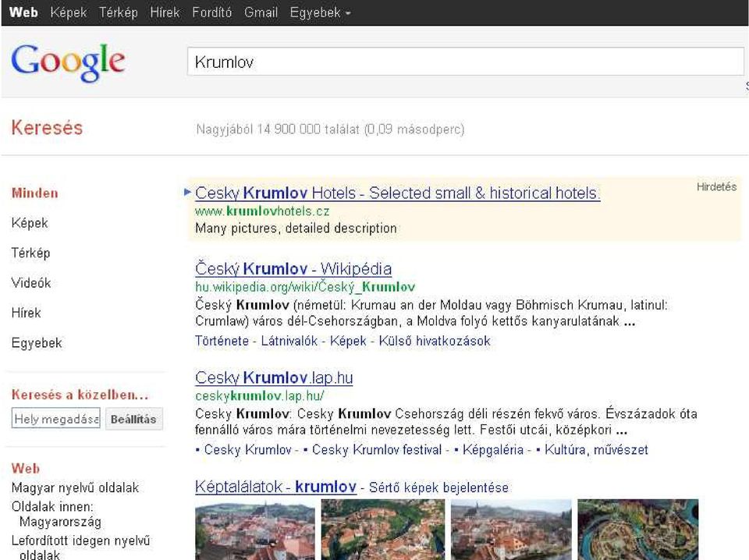Open Fordító in the top bar
The width and height of the screenshot is (749, 560).
click(x=211, y=12)
